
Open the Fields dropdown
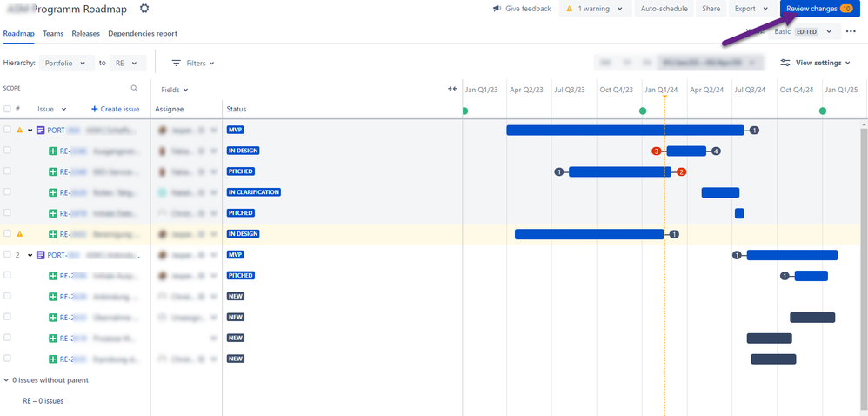coord(175,89)
